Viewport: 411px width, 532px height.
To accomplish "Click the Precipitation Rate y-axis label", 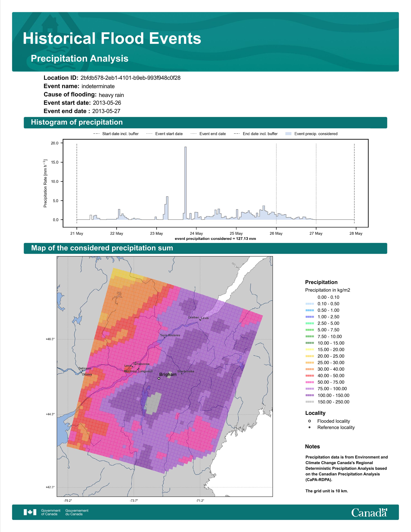I will [45, 183].
